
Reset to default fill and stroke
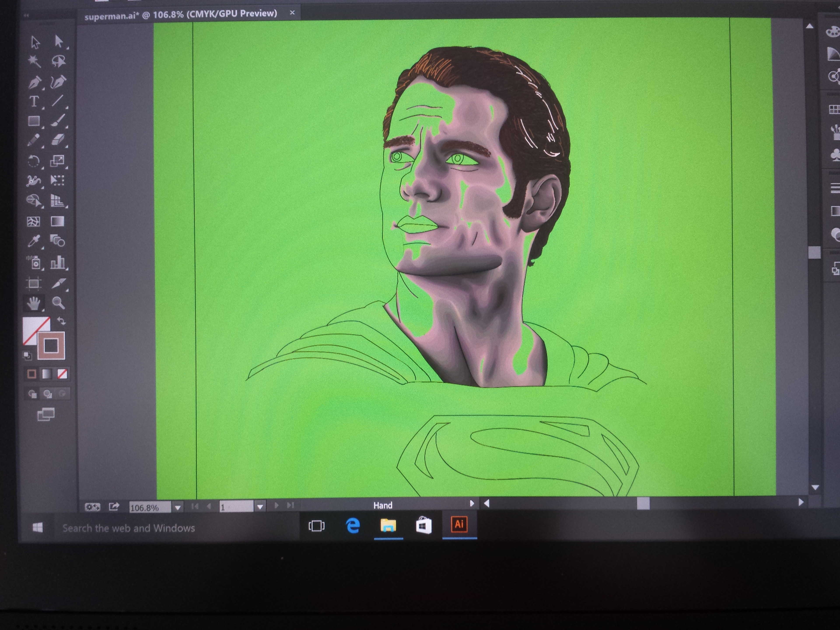(x=27, y=355)
